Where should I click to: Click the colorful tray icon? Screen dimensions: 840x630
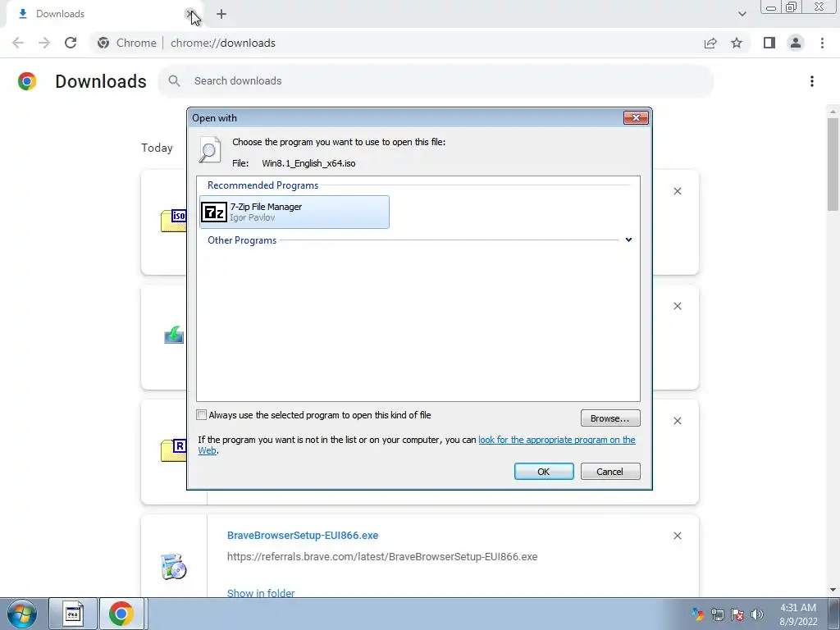click(x=697, y=614)
